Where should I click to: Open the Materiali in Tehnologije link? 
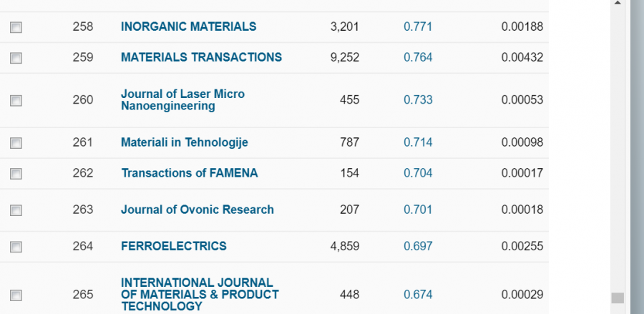point(184,142)
